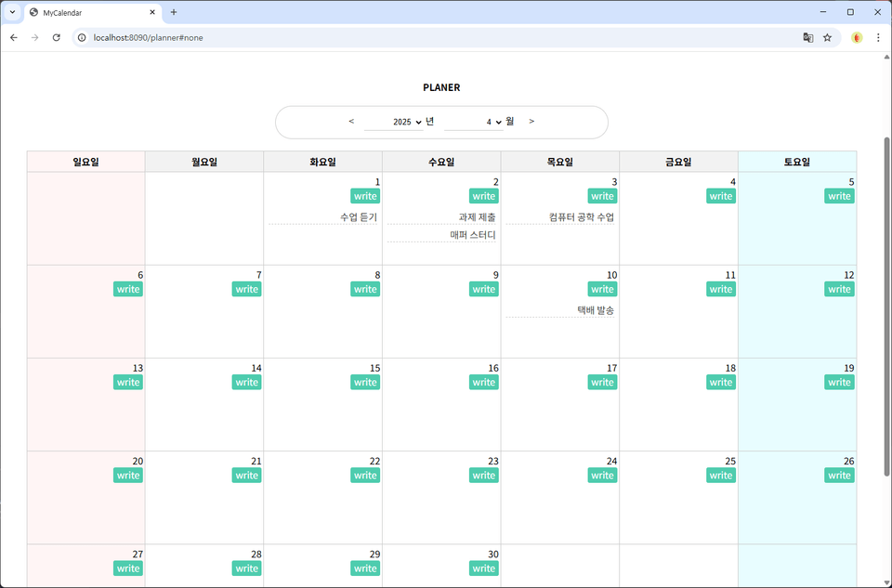Click write button for April 1
This screenshot has height=588, width=892.
365,196
